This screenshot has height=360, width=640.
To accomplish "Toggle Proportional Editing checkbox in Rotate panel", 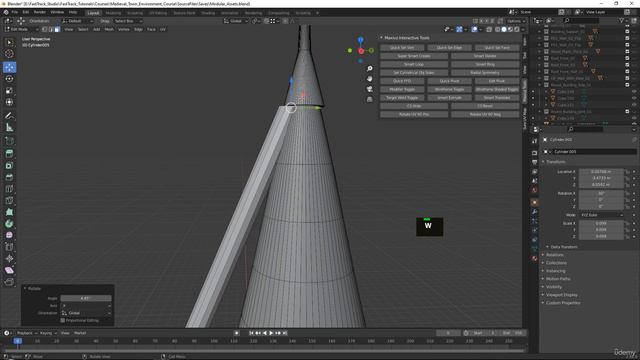I will [62, 320].
